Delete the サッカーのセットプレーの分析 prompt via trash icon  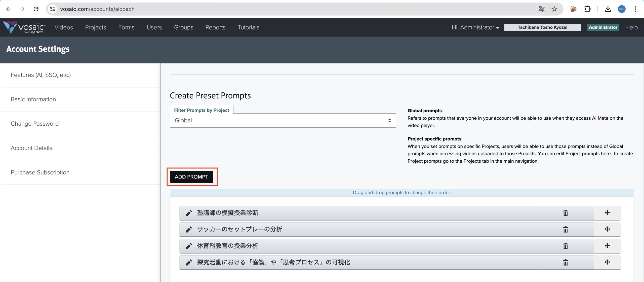(x=565, y=229)
